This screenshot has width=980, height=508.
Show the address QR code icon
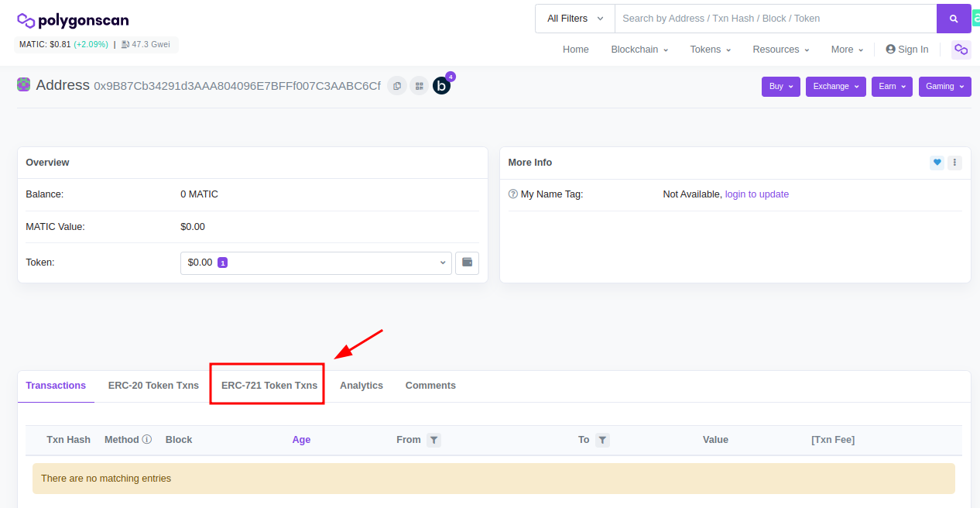[419, 86]
